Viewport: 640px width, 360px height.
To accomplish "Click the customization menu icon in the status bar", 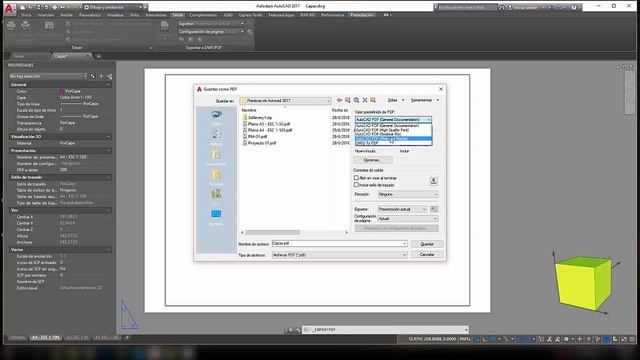I will point(632,339).
